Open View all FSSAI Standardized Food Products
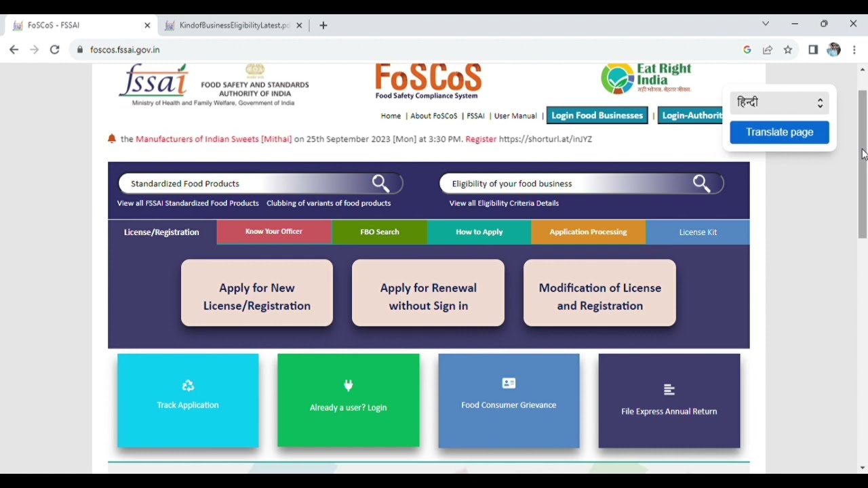This screenshot has height=488, width=868. [x=188, y=203]
